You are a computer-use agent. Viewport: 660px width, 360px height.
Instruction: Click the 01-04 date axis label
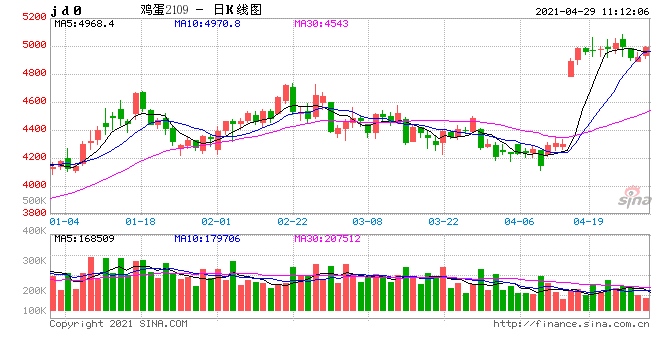point(64,221)
